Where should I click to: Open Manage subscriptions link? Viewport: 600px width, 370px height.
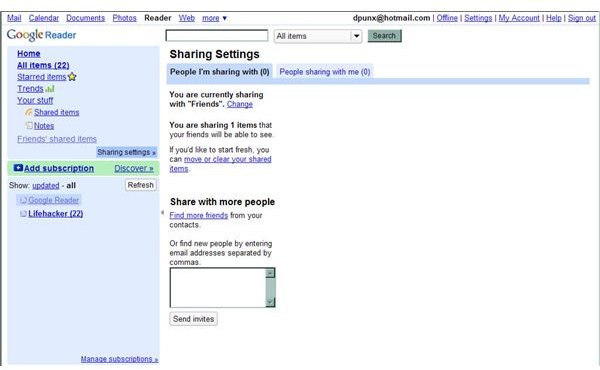tap(119, 359)
